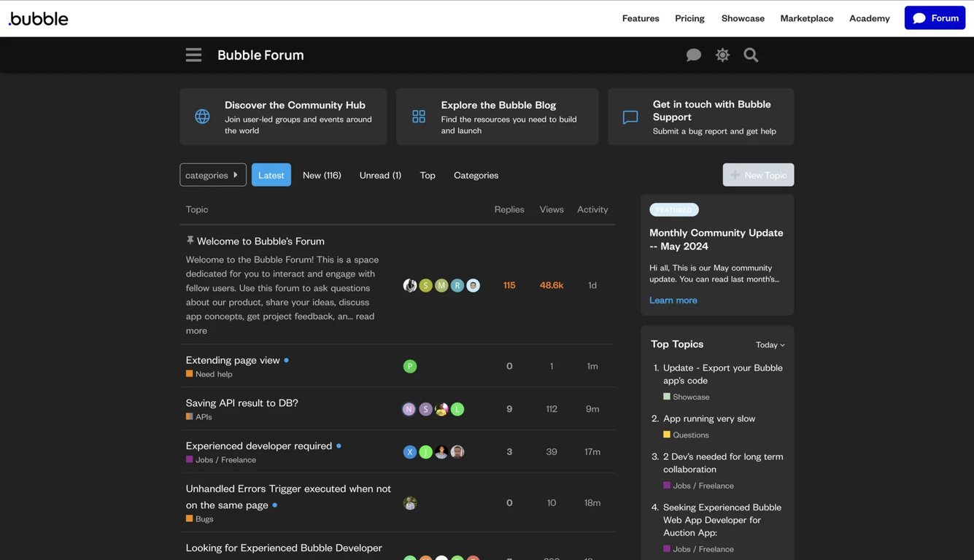Click olive S avatar on Welcome topic
974x560 pixels.
pyautogui.click(x=426, y=285)
